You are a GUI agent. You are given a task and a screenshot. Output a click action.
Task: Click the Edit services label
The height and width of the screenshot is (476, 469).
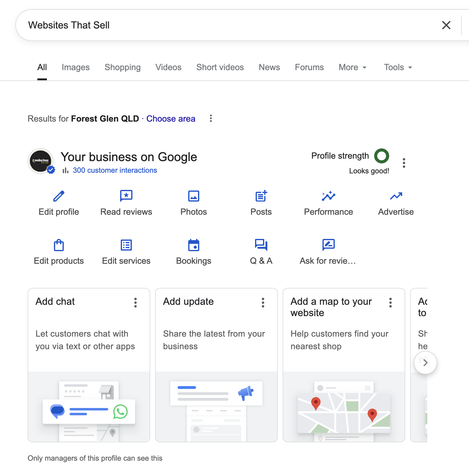(x=126, y=261)
